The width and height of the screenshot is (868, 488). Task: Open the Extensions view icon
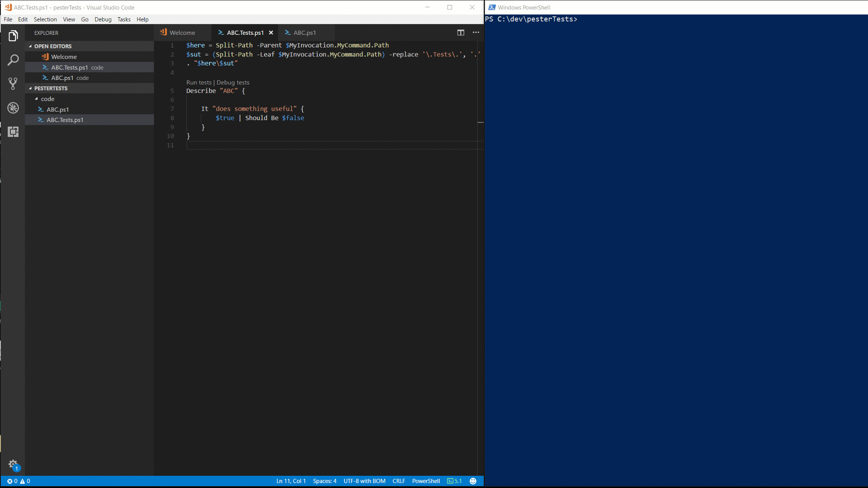(13, 131)
